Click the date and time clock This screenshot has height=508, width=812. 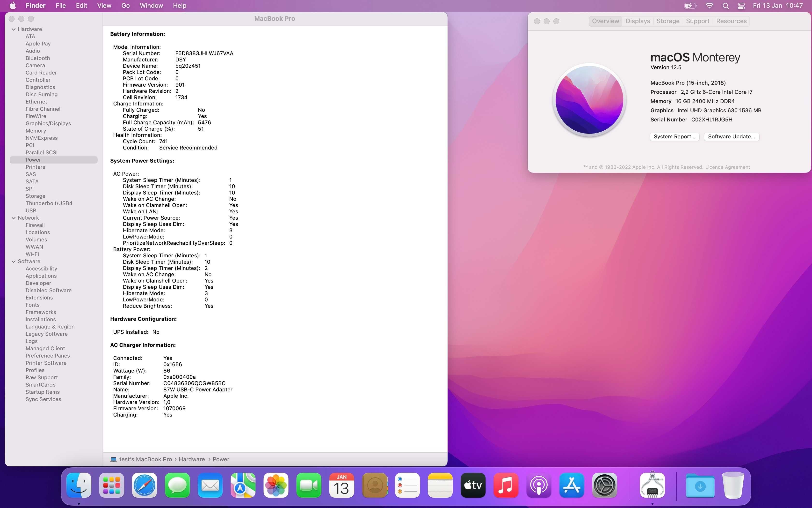tap(778, 5)
